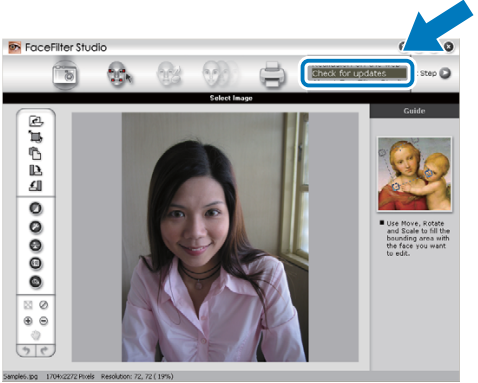478x383 pixels.
Task: Click the fifth round adjustment button
Action: (36, 282)
